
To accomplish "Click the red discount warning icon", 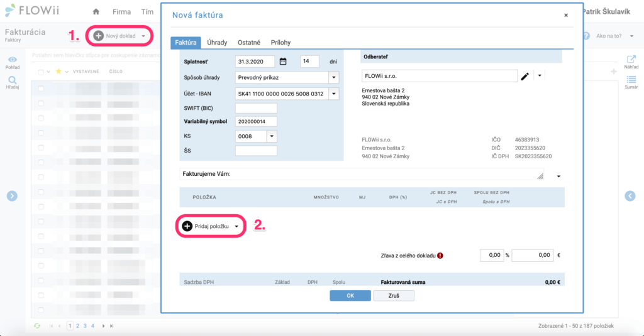I will tap(440, 256).
